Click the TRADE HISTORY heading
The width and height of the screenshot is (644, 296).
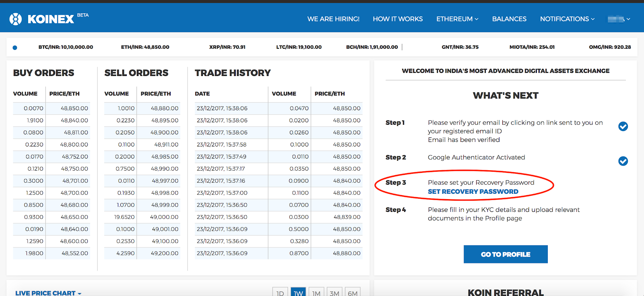pyautogui.click(x=233, y=73)
